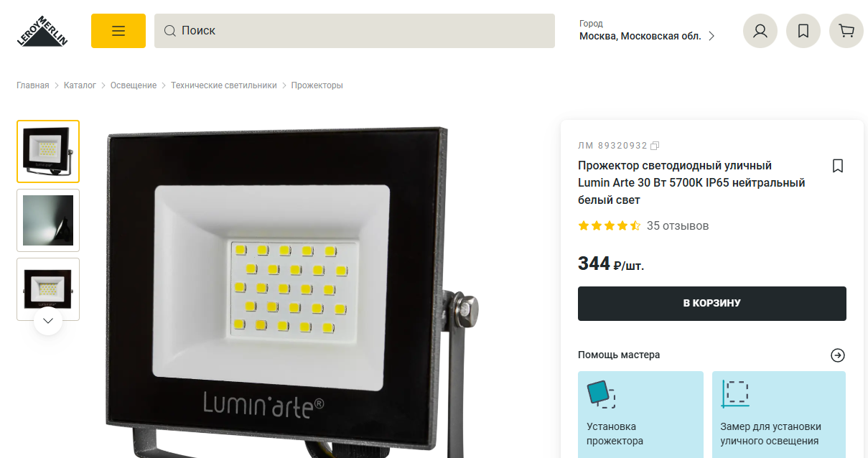The image size is (868, 458).
Task: Click the search magnifier icon
Action: click(x=170, y=31)
